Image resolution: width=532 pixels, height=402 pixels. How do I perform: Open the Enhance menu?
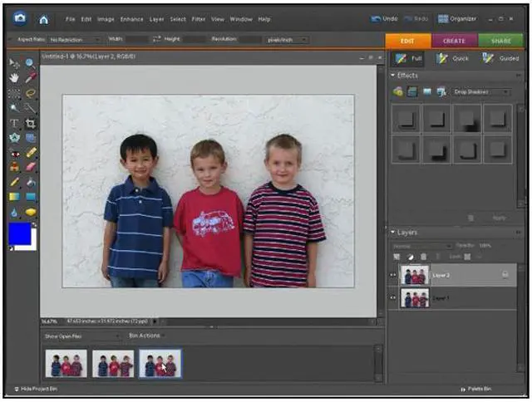point(131,19)
